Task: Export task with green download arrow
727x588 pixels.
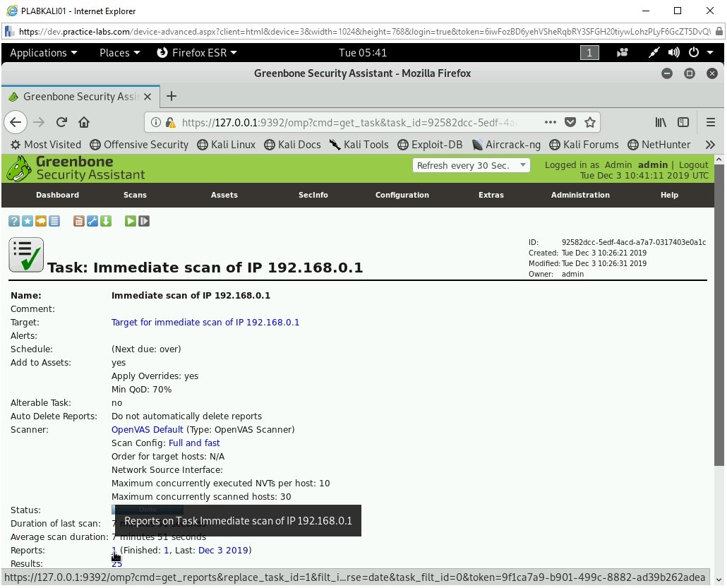Action: tap(106, 221)
